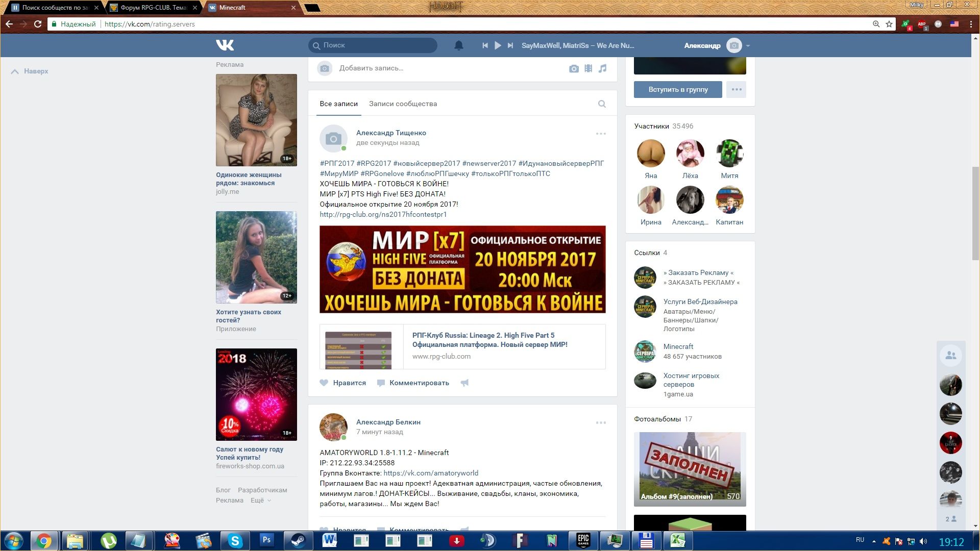
Task: Open options menu on Александр Белкин's post
Action: [x=601, y=423]
